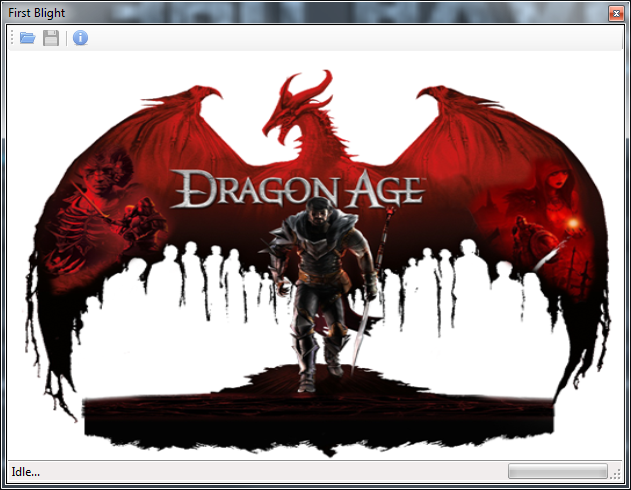Click the Idle status bar label

pyautogui.click(x=25, y=471)
